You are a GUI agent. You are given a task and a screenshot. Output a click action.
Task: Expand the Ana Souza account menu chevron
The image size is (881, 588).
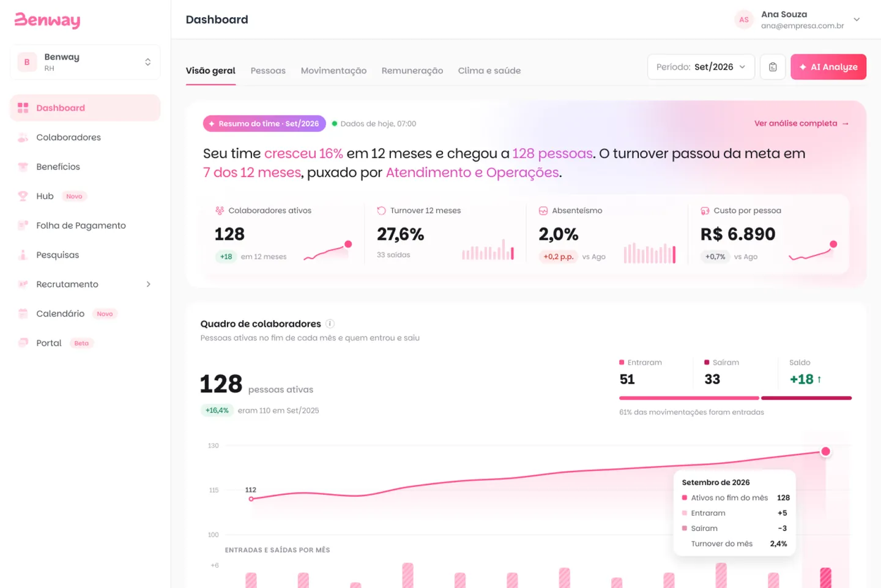857,20
